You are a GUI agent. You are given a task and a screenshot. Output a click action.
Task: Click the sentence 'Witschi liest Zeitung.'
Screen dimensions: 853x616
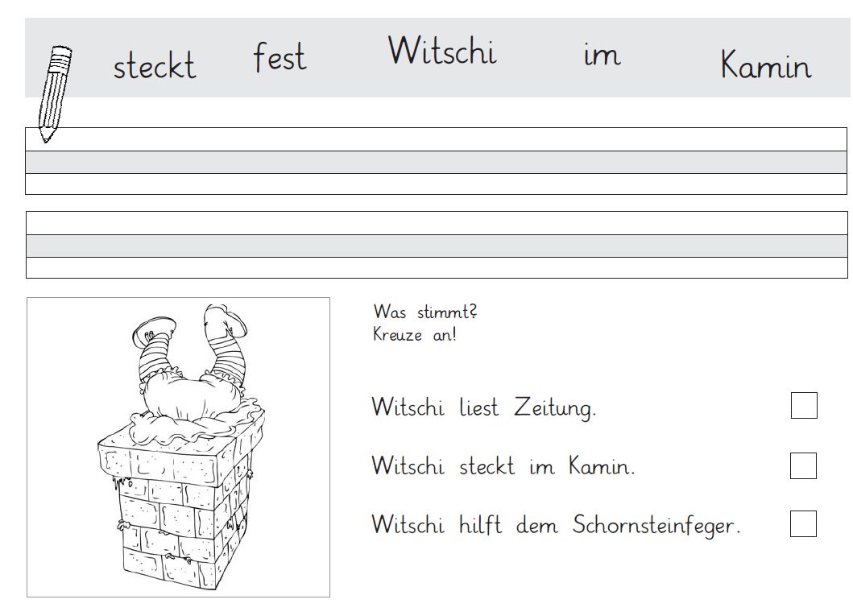483,407
